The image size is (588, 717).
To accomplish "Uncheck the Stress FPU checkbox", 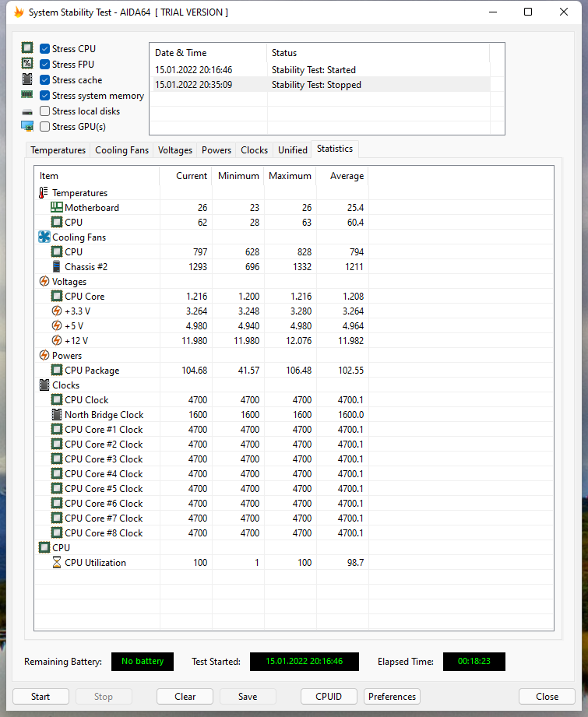I will pyautogui.click(x=45, y=64).
